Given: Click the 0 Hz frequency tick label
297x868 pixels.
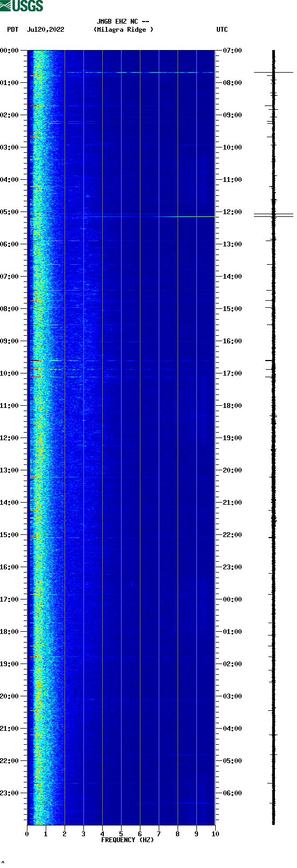Looking at the screenshot, I should [x=27, y=834].
